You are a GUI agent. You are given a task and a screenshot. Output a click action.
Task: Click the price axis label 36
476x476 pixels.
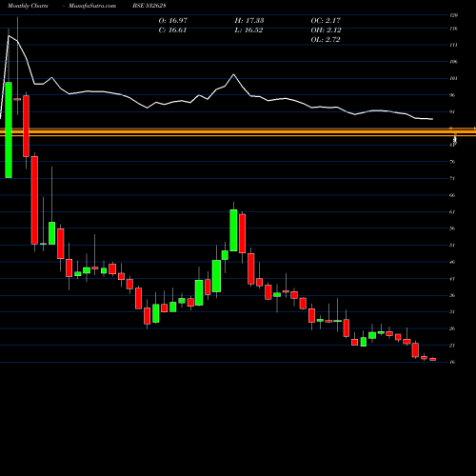453,295
